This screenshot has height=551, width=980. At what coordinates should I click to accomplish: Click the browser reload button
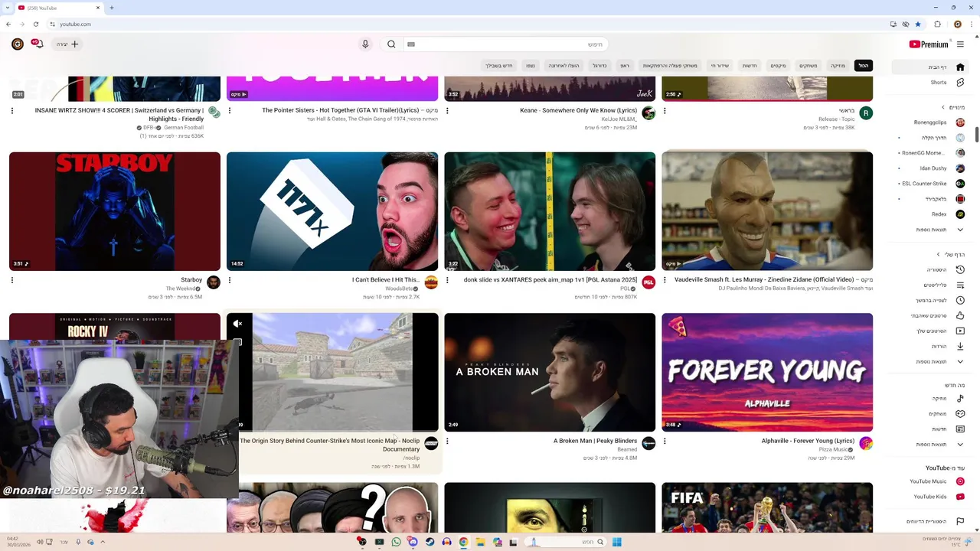(x=36, y=24)
